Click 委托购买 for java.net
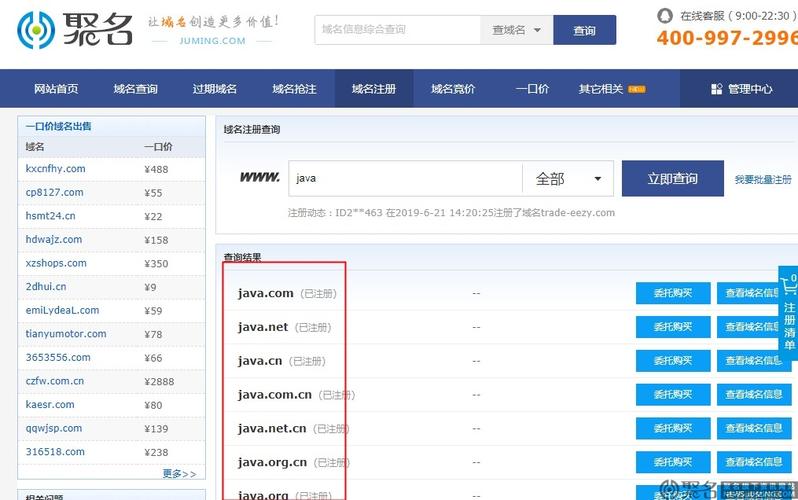The height and width of the screenshot is (500, 798). pos(673,327)
